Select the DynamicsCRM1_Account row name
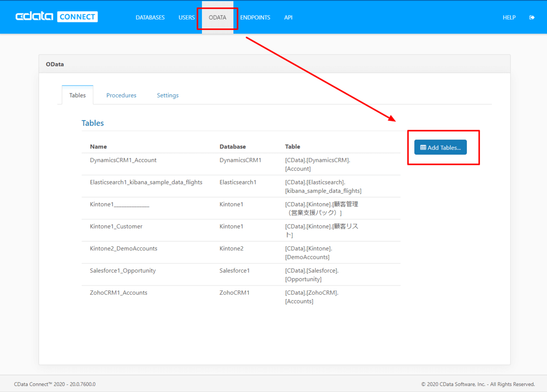 123,160
